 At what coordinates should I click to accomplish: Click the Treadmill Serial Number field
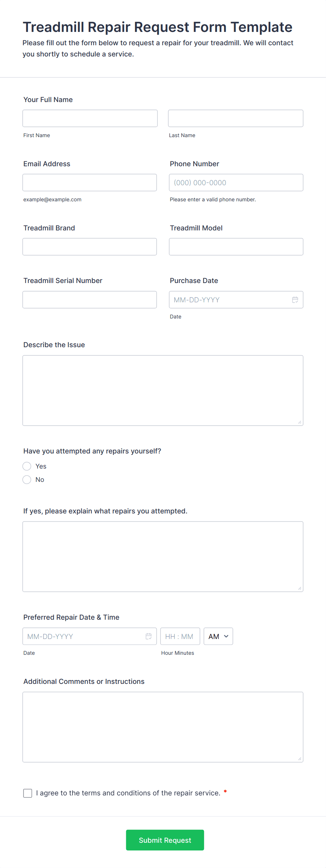click(89, 300)
